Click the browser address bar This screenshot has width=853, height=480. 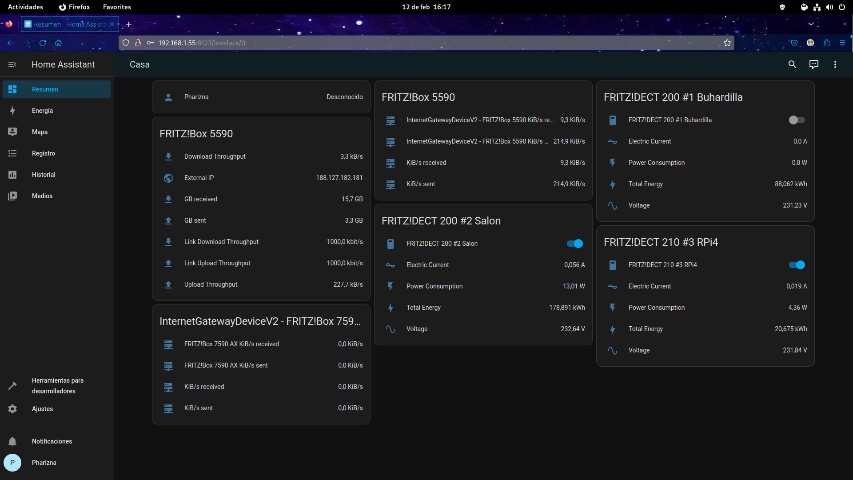click(426, 42)
